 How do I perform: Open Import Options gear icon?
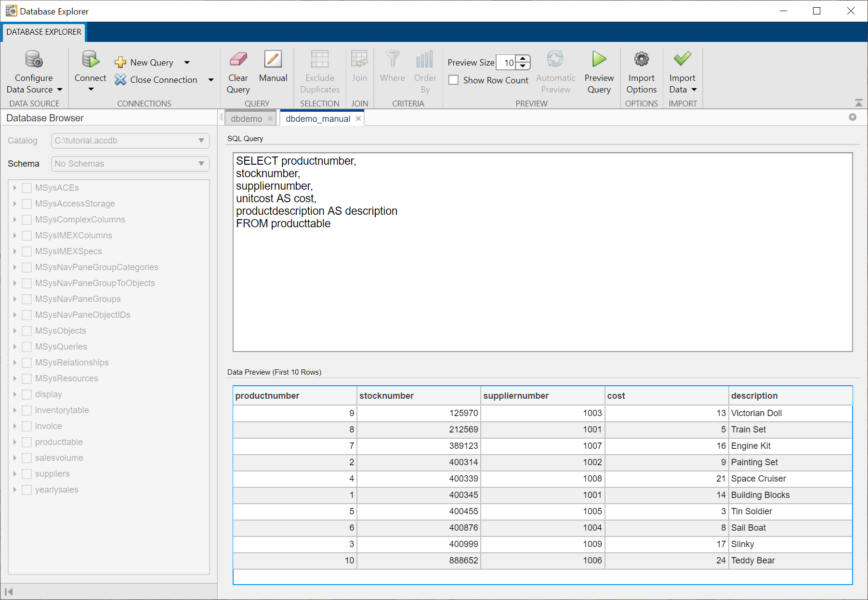[641, 60]
